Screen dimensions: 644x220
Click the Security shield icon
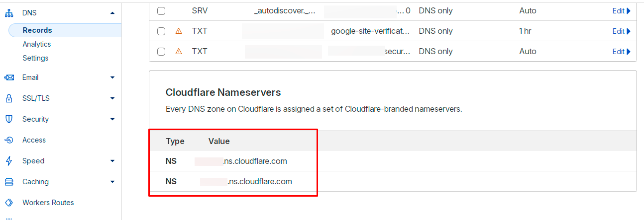pyautogui.click(x=8, y=119)
